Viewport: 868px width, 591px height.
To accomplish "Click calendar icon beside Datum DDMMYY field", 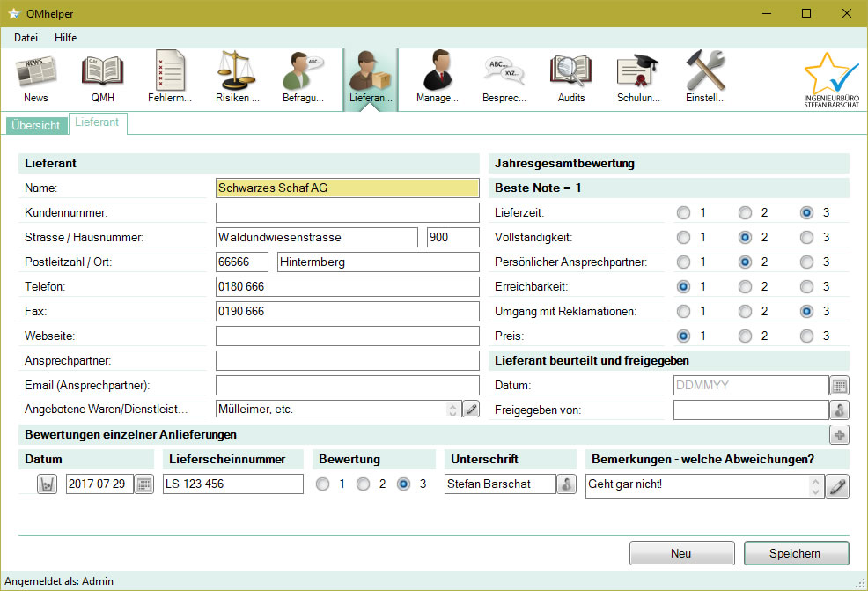I will coord(840,386).
